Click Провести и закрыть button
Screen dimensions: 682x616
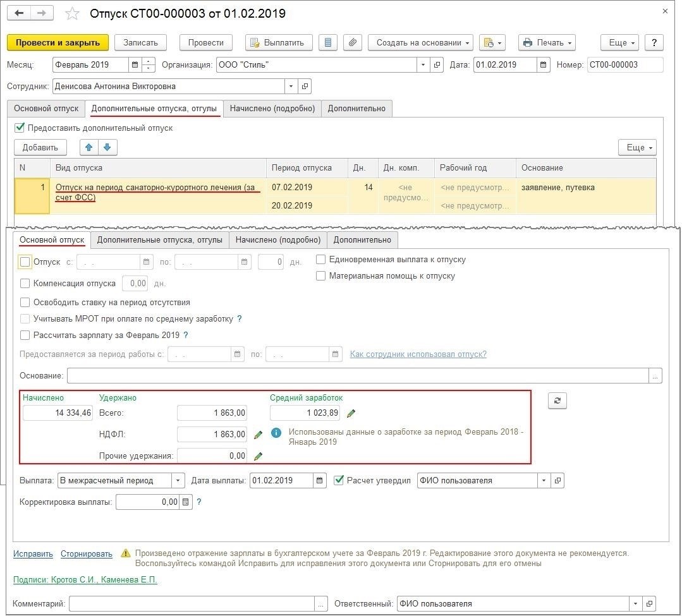pos(58,42)
